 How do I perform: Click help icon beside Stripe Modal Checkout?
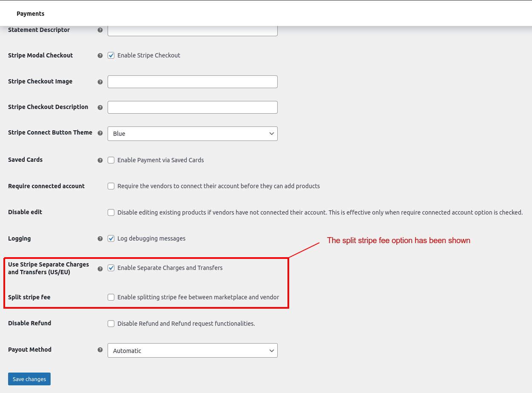point(100,56)
